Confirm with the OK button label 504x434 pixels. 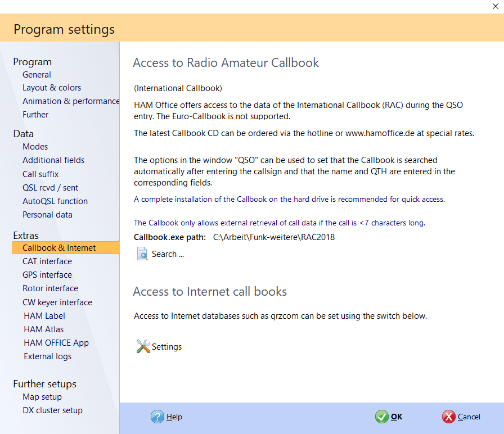click(397, 417)
